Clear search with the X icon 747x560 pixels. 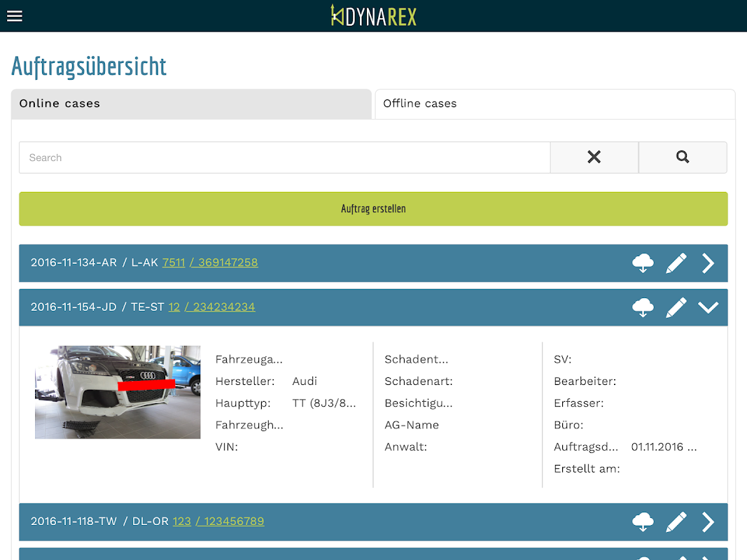pyautogui.click(x=594, y=157)
